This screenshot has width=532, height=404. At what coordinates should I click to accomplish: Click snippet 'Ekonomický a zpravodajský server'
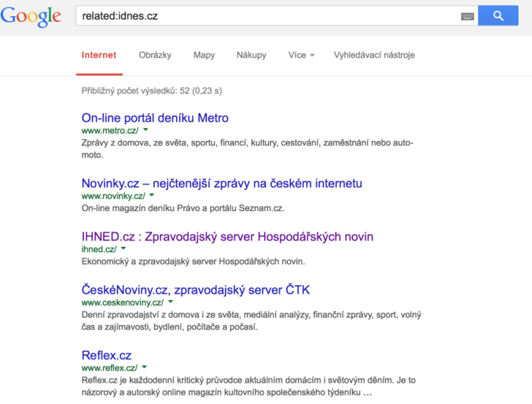point(193,262)
